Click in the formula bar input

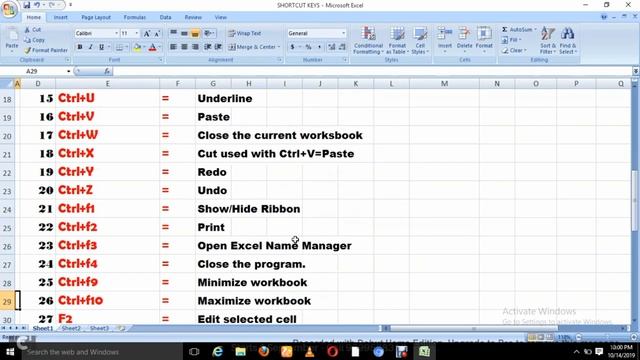click(371, 71)
